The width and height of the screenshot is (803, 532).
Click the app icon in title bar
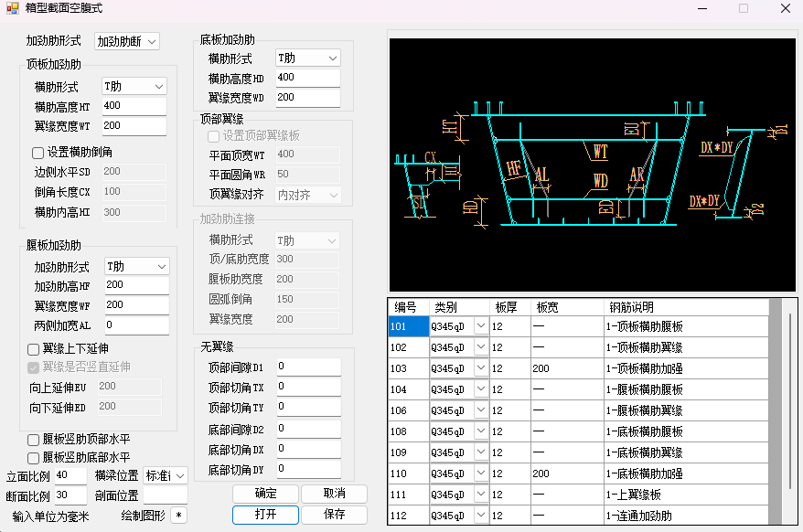pos(12,8)
